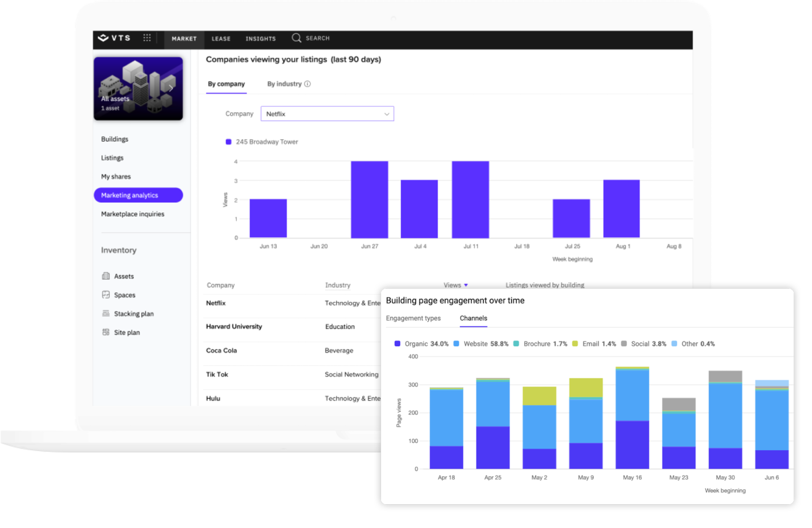This screenshot has width=812, height=528.
Task: Click the Jun 13 bar in views chart
Action: click(x=268, y=218)
